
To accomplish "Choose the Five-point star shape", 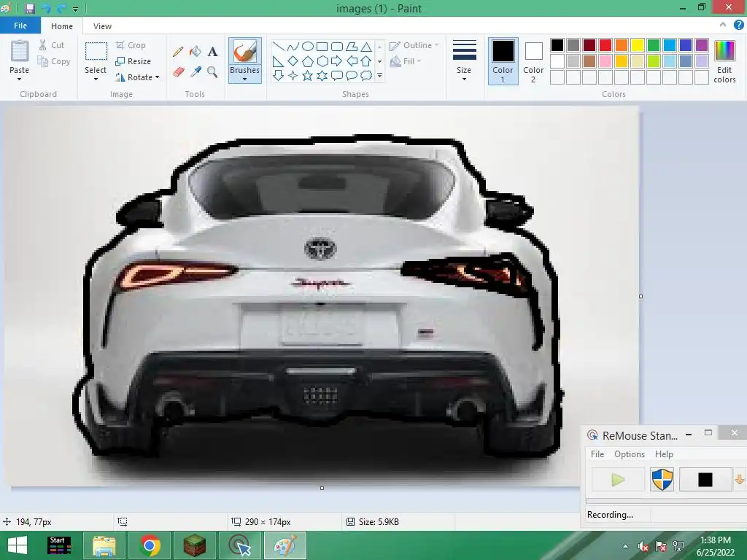I will 308,75.
